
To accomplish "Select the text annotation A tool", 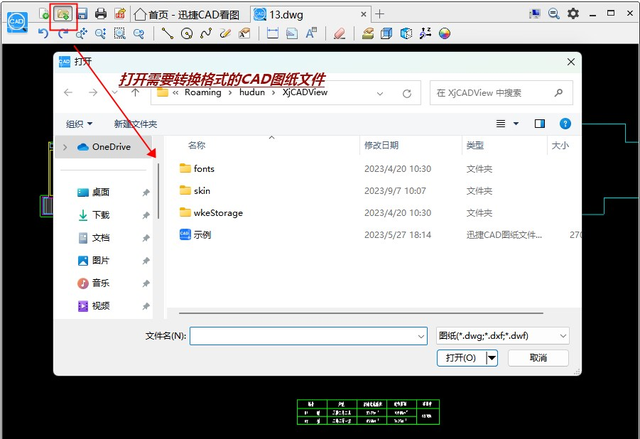I will click(311, 33).
